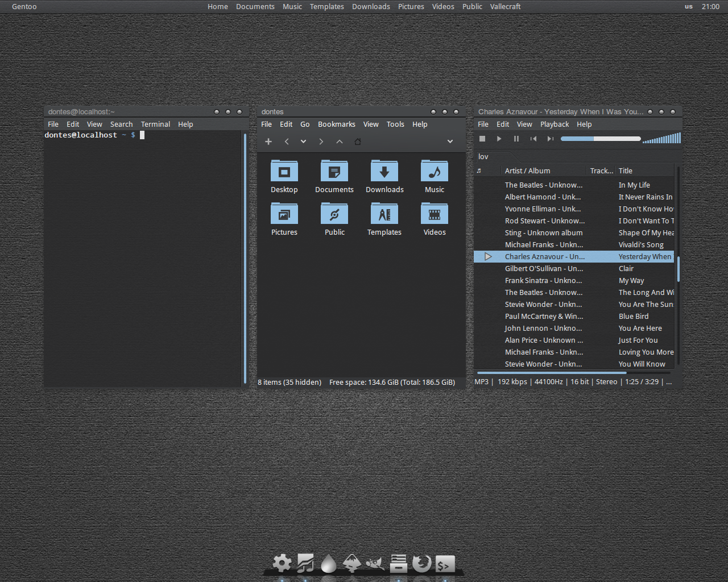Select Michael Franks Vivaldi's Song row
This screenshot has width=728, height=582.
pos(574,244)
